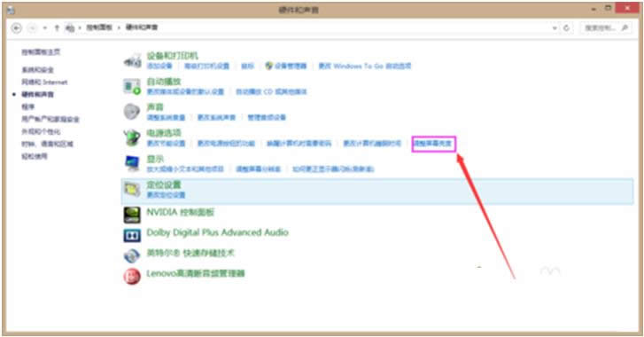Open 网络和 Internet in the sidebar

(44, 82)
